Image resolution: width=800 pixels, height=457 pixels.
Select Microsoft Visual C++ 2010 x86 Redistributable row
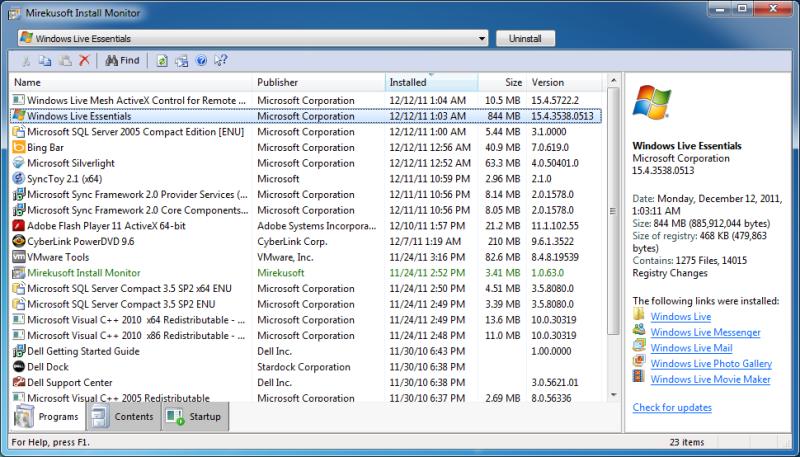click(306, 336)
